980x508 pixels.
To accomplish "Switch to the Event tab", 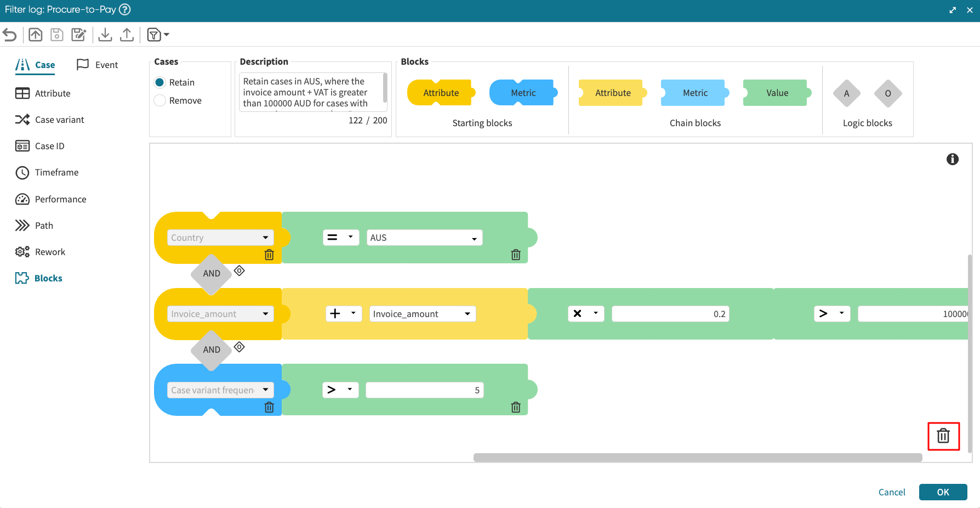I will coord(98,65).
